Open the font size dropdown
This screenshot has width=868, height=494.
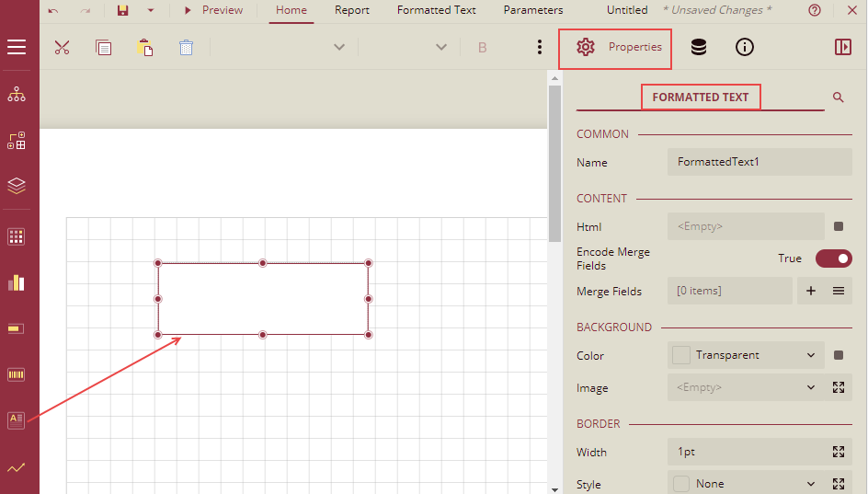point(441,47)
